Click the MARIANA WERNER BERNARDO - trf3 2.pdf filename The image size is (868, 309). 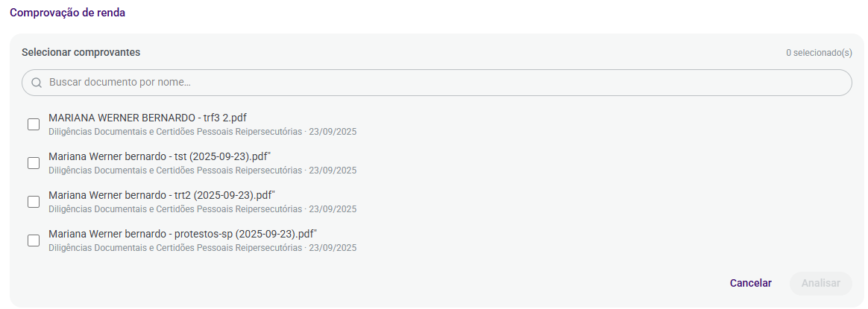pos(148,118)
